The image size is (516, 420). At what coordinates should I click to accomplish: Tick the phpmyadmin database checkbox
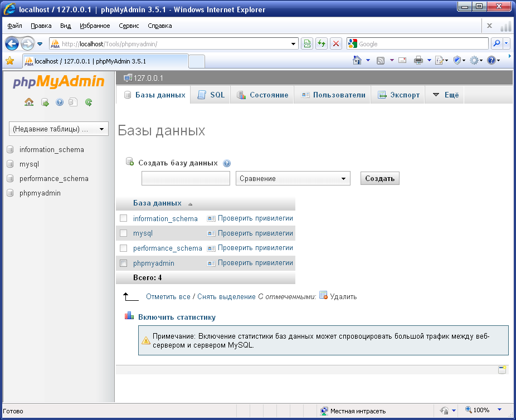coord(123,263)
